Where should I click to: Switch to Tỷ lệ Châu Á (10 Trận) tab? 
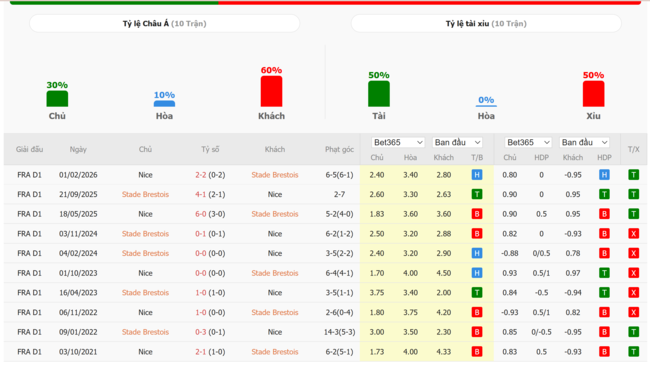[x=165, y=24]
